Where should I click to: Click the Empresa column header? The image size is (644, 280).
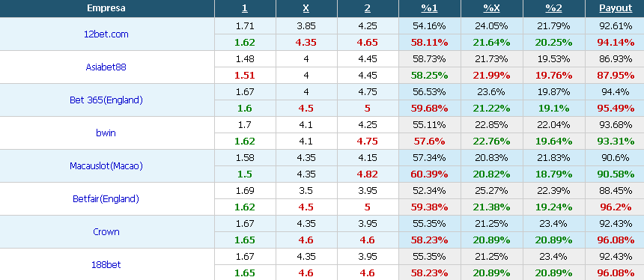coord(106,8)
